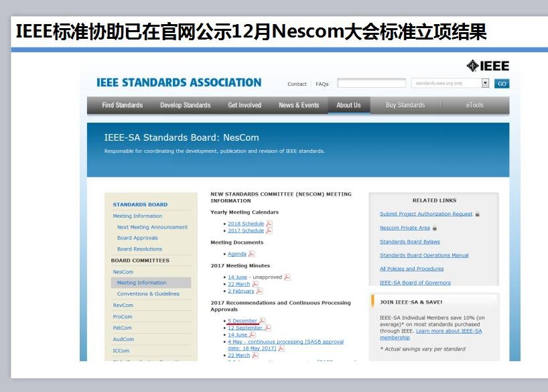Open the Find Standards navigation menu
This screenshot has height=392, width=548.
[122, 105]
